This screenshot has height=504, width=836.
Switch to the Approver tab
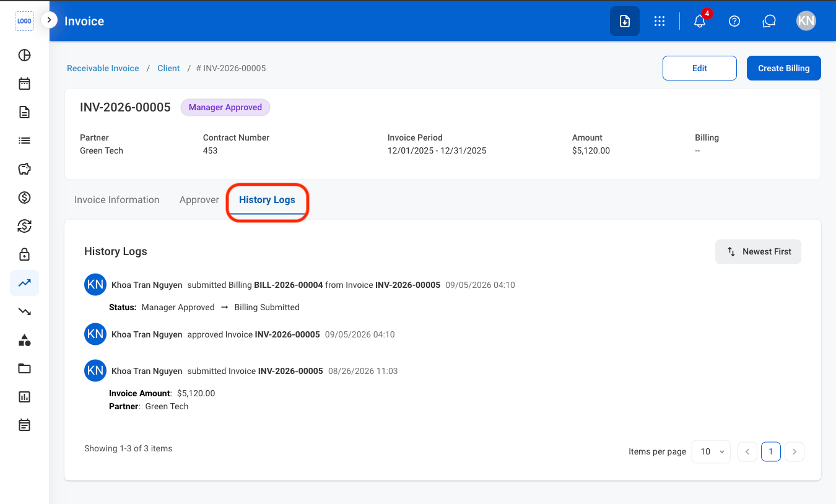pyautogui.click(x=199, y=200)
